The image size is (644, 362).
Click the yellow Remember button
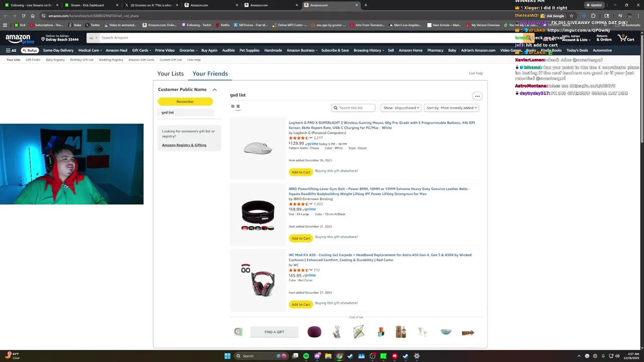[x=185, y=102]
